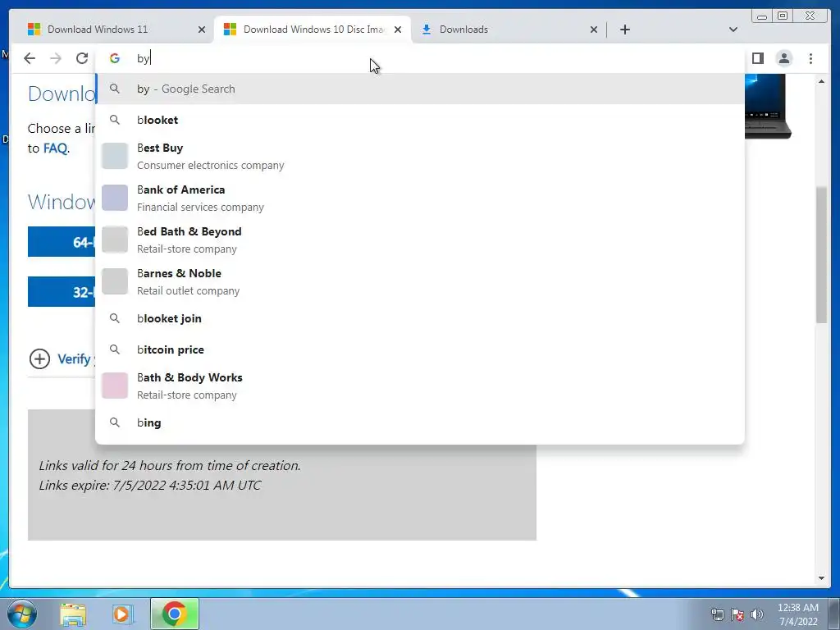840x630 pixels.
Task: Select the Barnes & Noble suggestion
Action: tap(420, 281)
